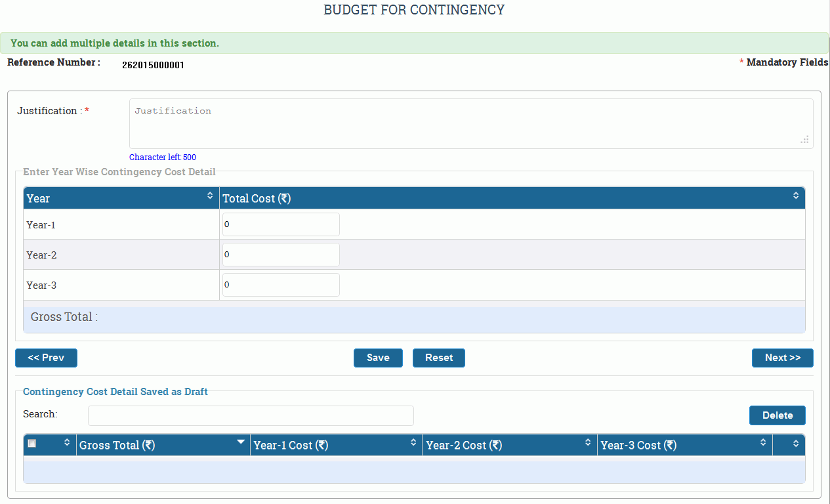Sort drafts by Year-1 Cost column
Screen dimensions: 830x504
coord(336,445)
